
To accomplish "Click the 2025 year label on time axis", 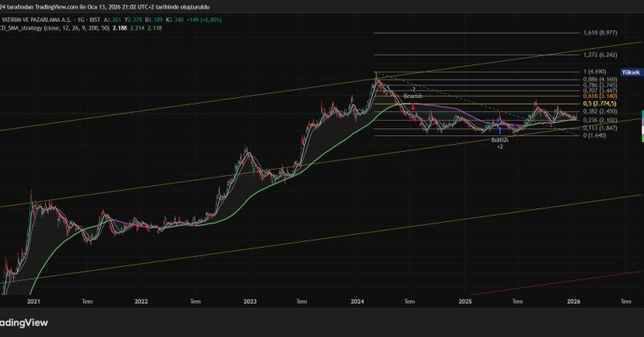I will pos(465,302).
